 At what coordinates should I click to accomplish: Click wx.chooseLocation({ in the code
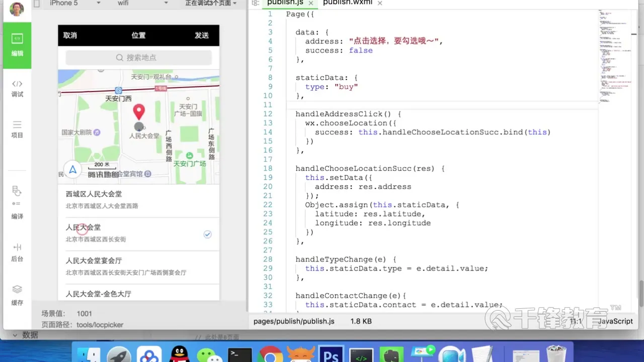click(352, 123)
